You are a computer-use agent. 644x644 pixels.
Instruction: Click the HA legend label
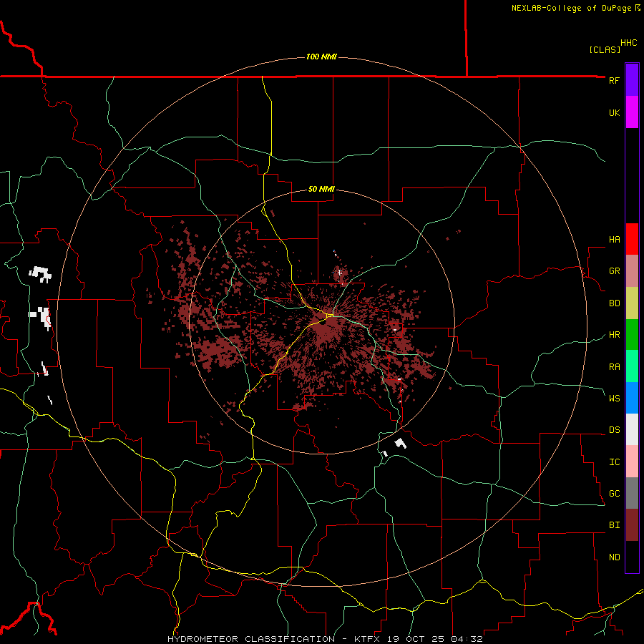coord(614,240)
